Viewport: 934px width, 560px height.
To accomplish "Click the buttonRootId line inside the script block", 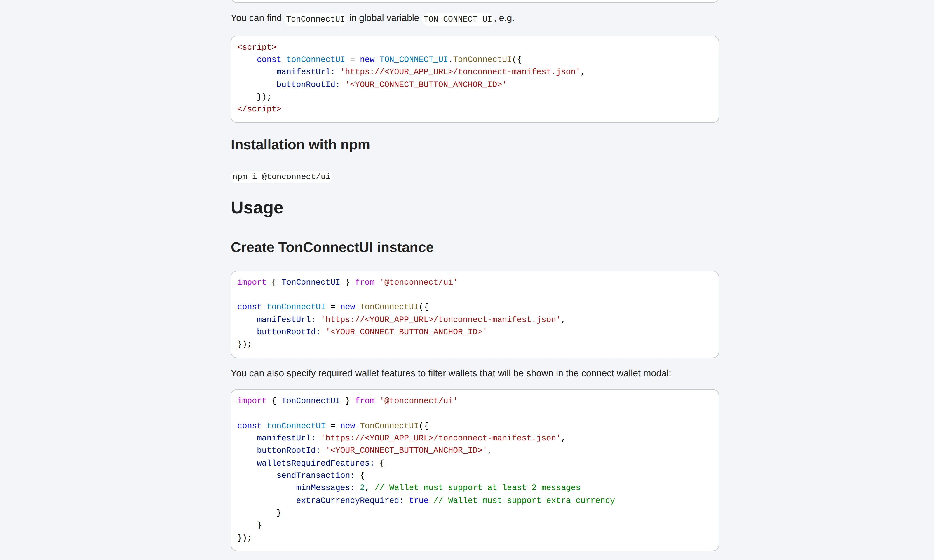I will coord(391,85).
